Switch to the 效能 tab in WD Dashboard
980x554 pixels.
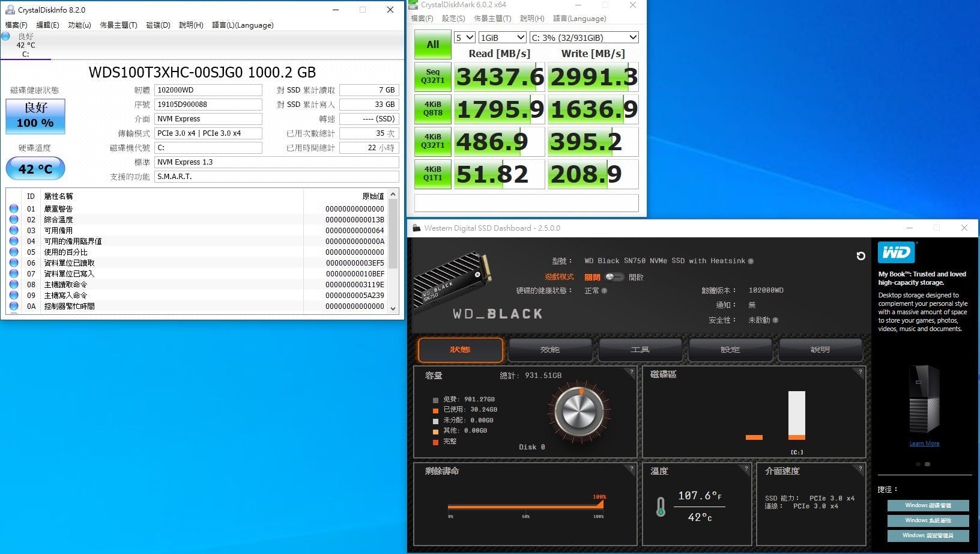pyautogui.click(x=550, y=350)
